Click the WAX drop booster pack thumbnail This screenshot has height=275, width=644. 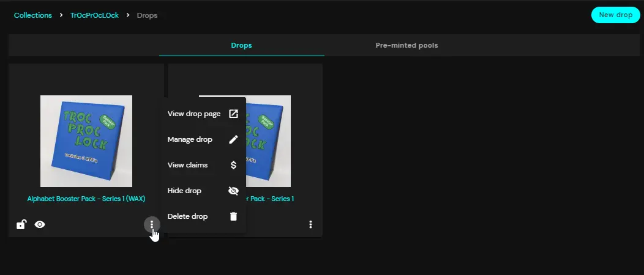pyautogui.click(x=86, y=141)
